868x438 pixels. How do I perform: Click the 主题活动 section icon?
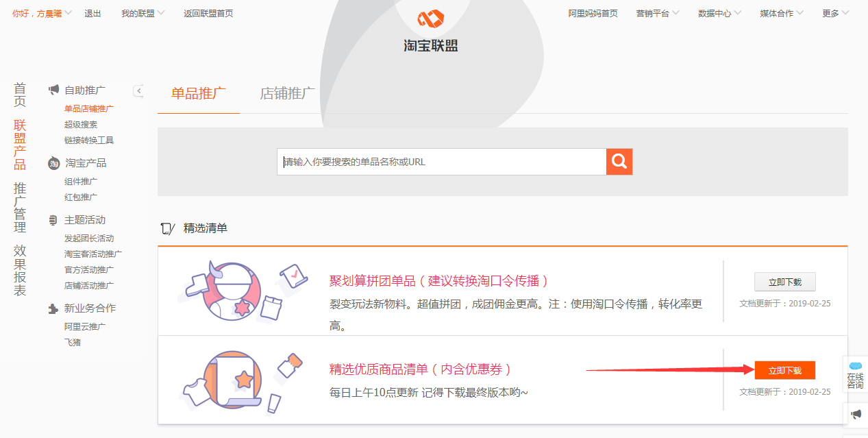(53, 220)
